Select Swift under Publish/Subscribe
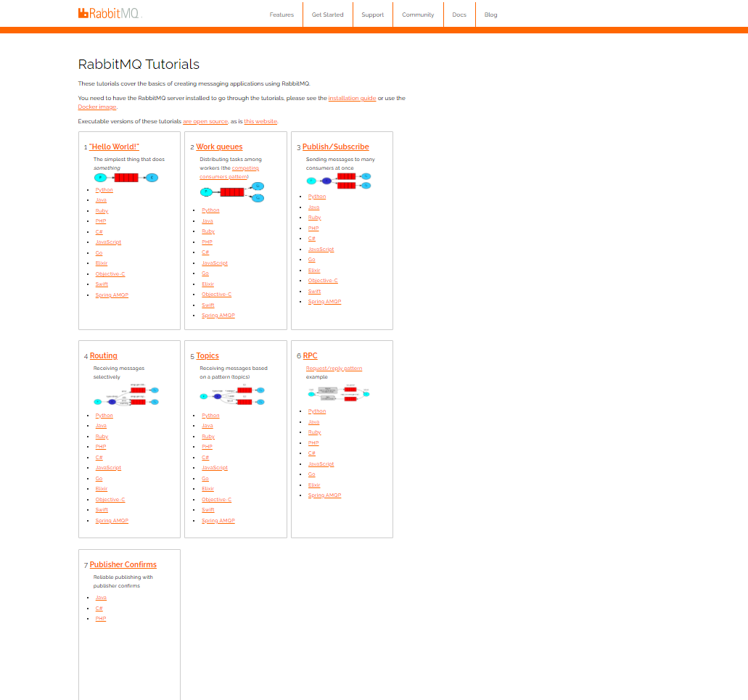The image size is (748, 700). point(314,292)
